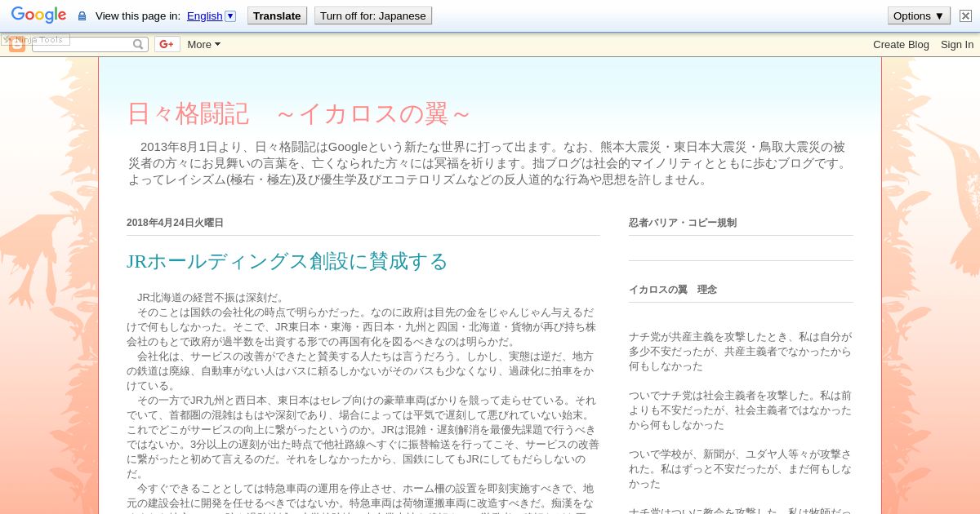Click sidebar text ナチ党が共産主義を攻撃したとき

[740, 351]
